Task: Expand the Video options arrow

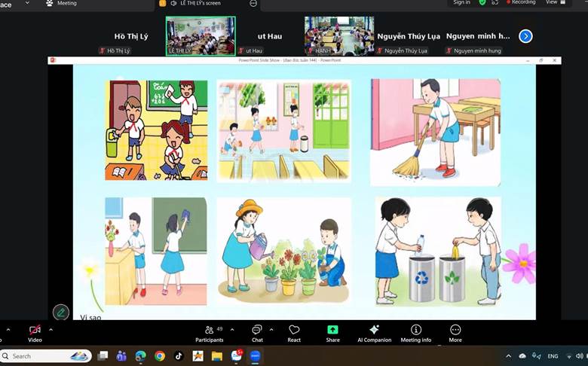Action: coord(51,329)
